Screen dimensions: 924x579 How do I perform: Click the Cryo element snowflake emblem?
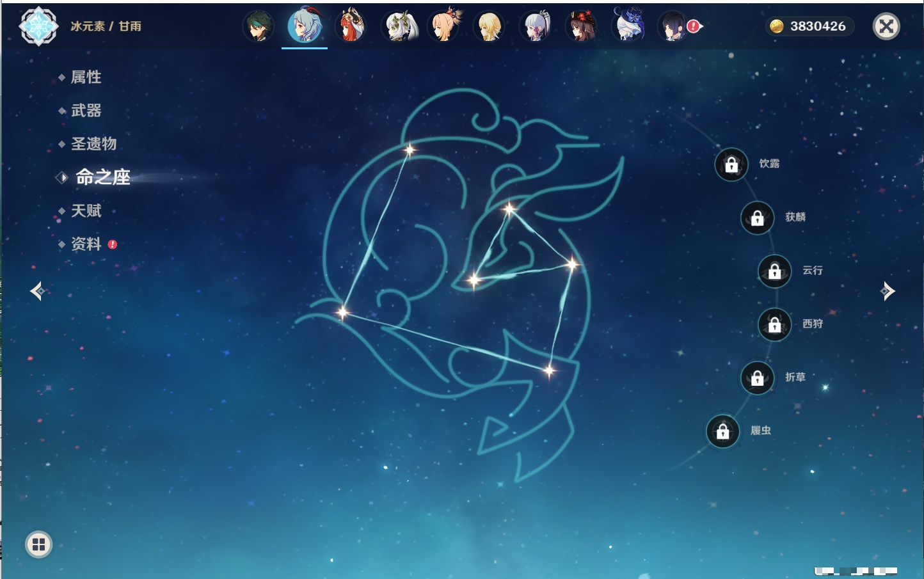click(38, 26)
